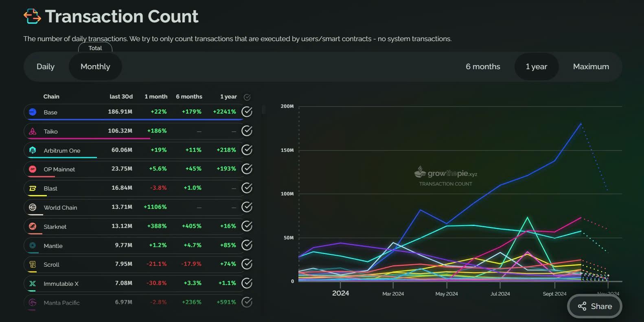This screenshot has width=644, height=322.
Task: Sort by Chain column header
Action: (51, 96)
